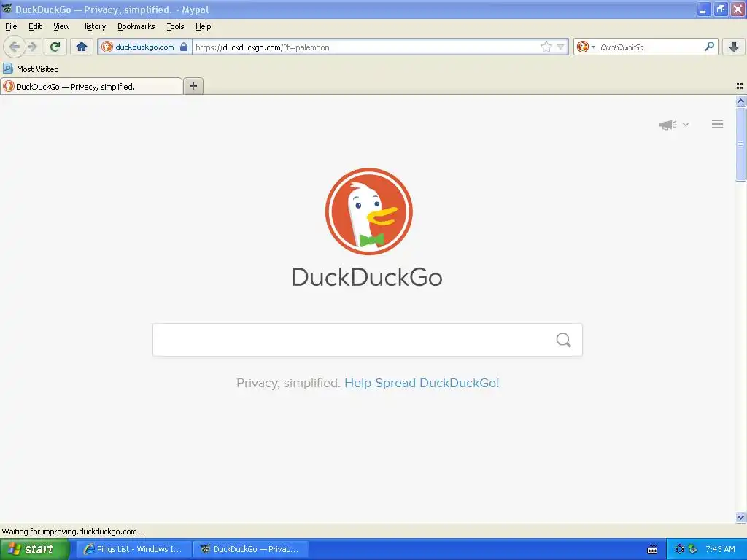Open the Downloads arrow button

pos(734,47)
